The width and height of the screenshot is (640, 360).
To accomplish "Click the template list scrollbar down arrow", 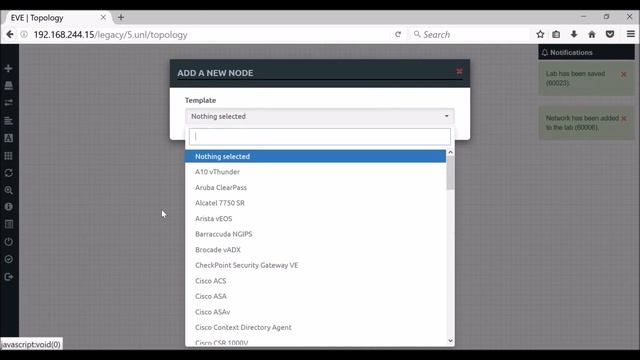I will point(450,341).
